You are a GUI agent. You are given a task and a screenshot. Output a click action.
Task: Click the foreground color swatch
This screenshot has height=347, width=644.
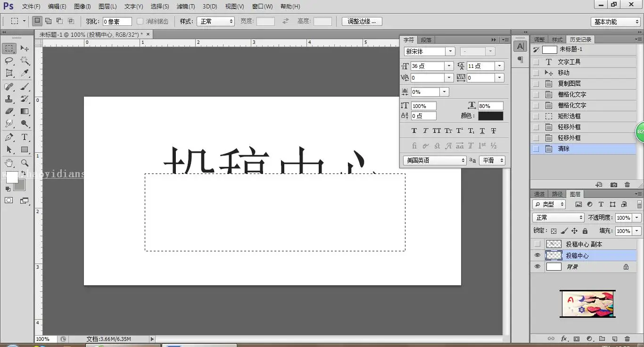(12, 177)
